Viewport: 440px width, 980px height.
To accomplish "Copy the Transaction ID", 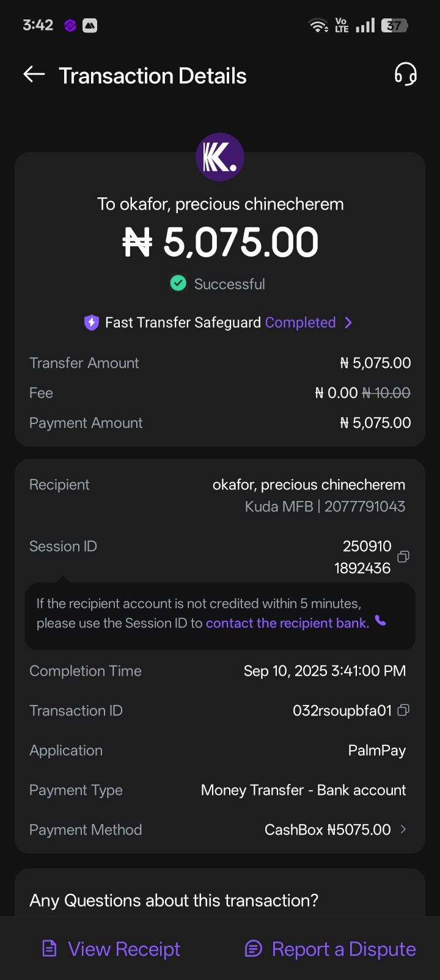I will [x=403, y=710].
